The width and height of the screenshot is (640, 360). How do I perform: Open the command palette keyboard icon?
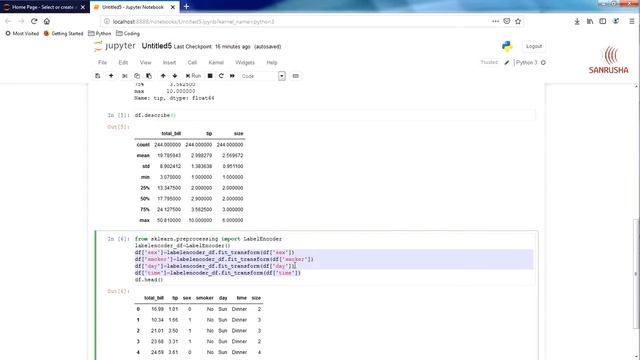(296, 76)
